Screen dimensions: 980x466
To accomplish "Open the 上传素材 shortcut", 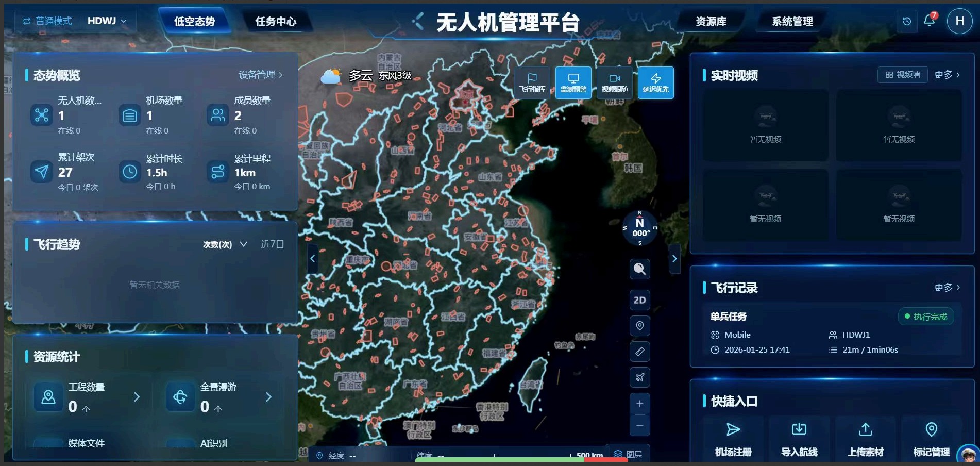I will pos(866,439).
